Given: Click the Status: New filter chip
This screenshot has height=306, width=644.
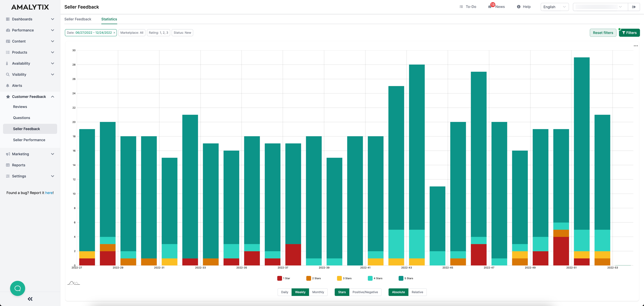Looking at the screenshot, I should [182, 33].
